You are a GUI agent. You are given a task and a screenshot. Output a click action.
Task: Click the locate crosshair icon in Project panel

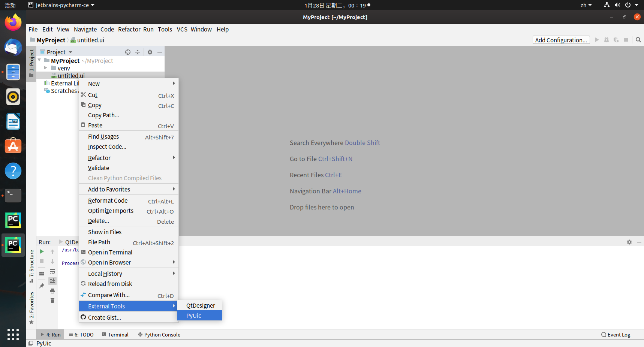click(128, 52)
